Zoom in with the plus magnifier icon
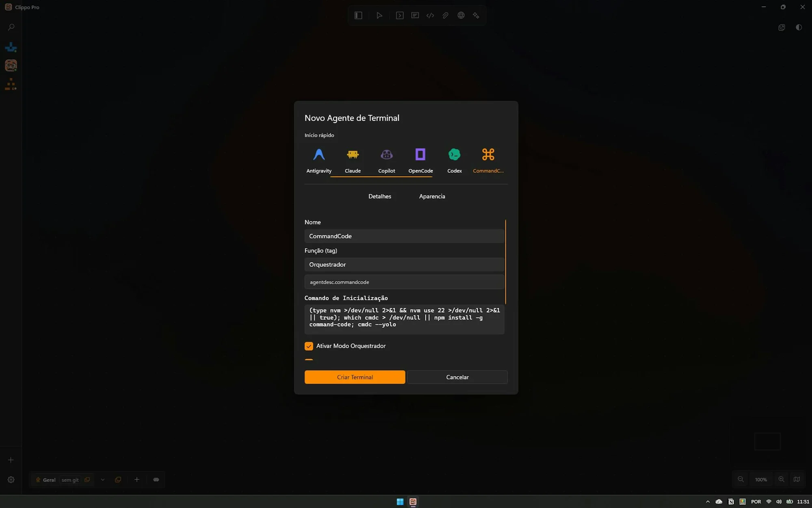Screen dimensions: 812x508 pos(781,479)
